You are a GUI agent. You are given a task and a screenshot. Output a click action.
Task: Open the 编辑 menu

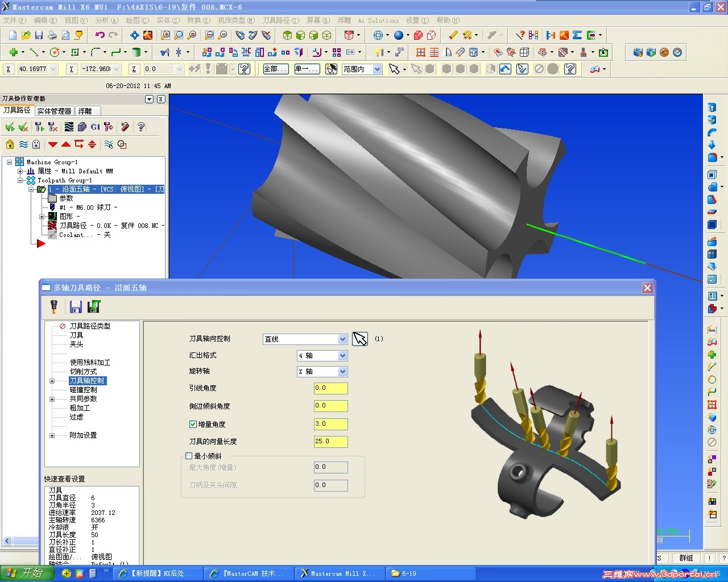(x=45, y=20)
